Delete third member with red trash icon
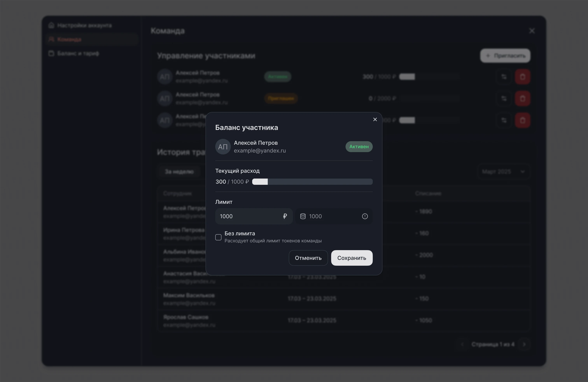 [x=522, y=120]
